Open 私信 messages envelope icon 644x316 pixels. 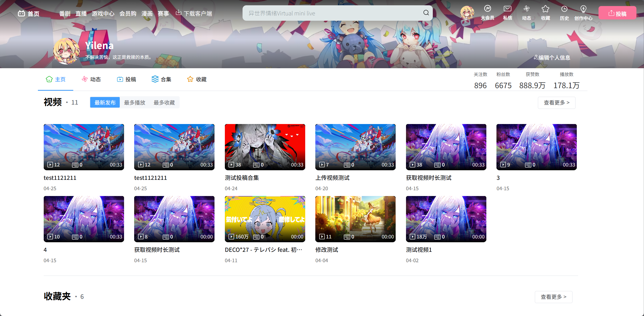coord(507,9)
